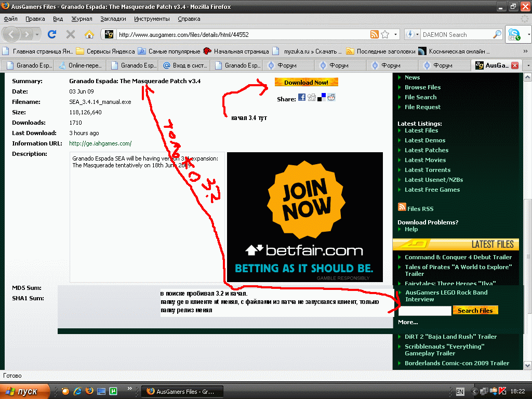The height and width of the screenshot is (399, 532).
Task: Open the Инструменты menu
Action: [152, 19]
